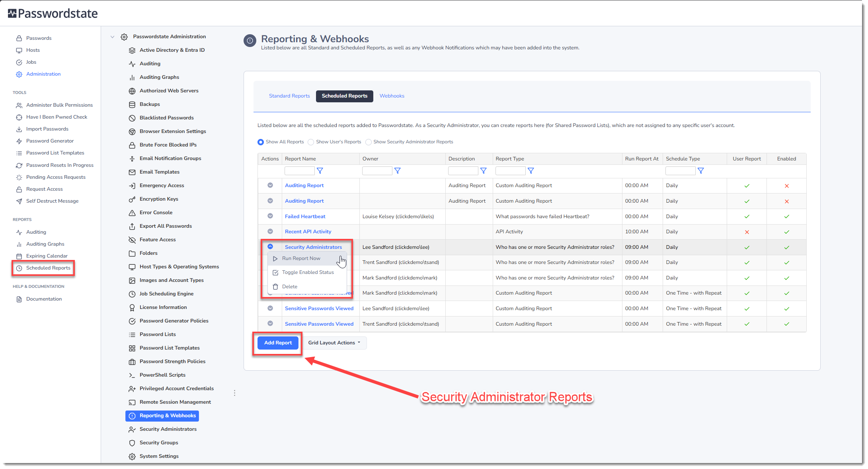Open actions menu for Recent API Activity row
The width and height of the screenshot is (868, 469).
pyautogui.click(x=270, y=231)
